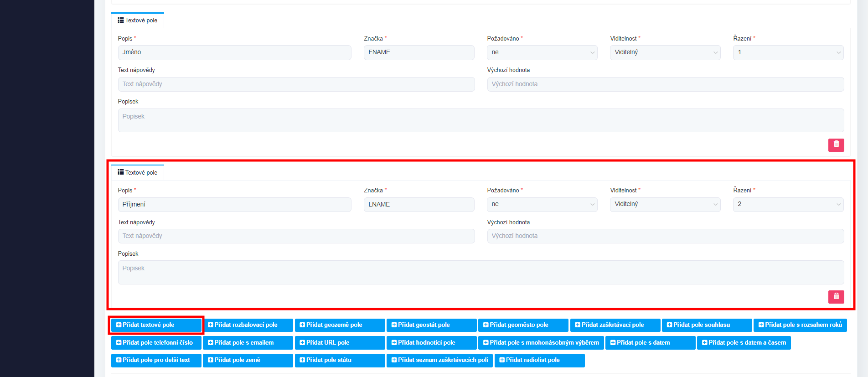Click Přidat pole s rozsahem roků
The image size is (868, 377).
[x=800, y=325]
